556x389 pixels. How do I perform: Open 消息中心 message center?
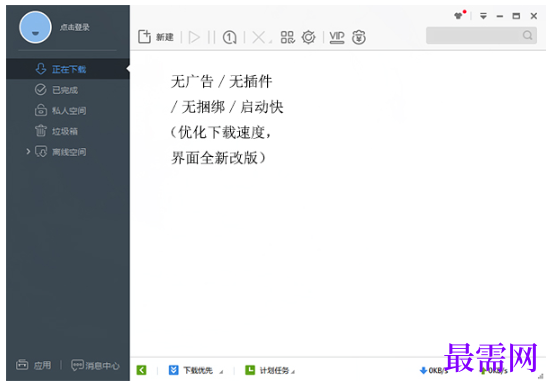pos(95,365)
